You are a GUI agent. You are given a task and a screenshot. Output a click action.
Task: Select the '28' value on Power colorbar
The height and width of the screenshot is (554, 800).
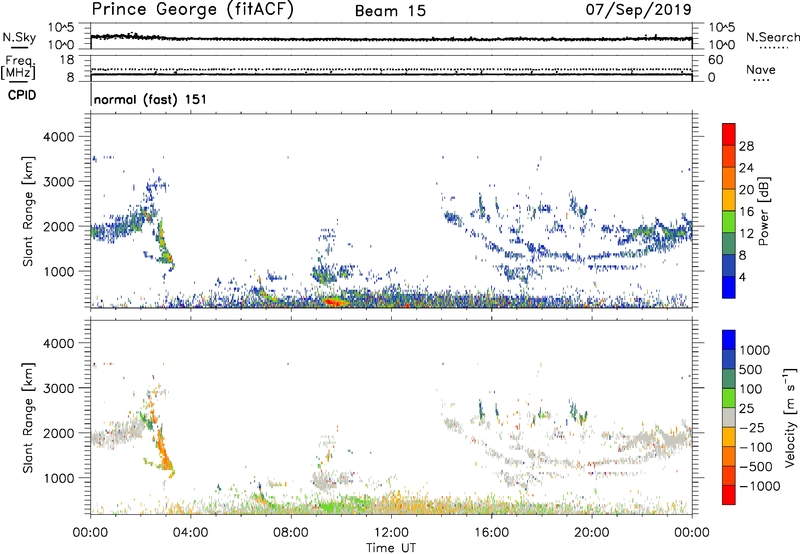tap(746, 146)
